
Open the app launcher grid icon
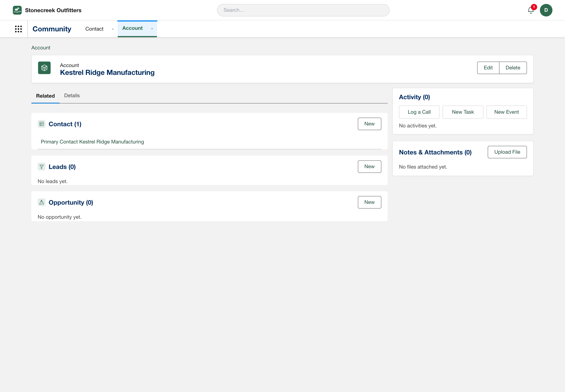pos(18,29)
